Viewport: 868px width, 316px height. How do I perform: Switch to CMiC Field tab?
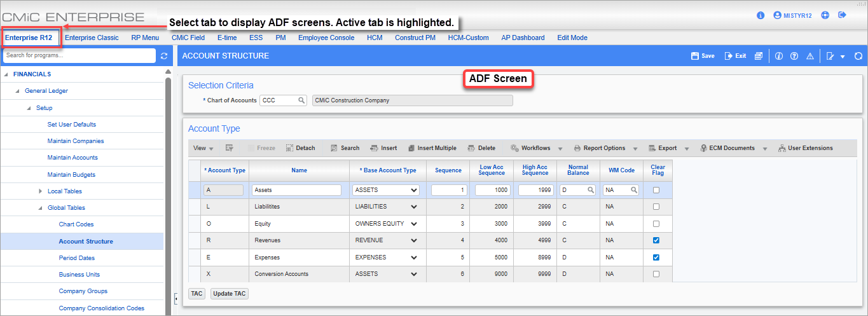188,38
